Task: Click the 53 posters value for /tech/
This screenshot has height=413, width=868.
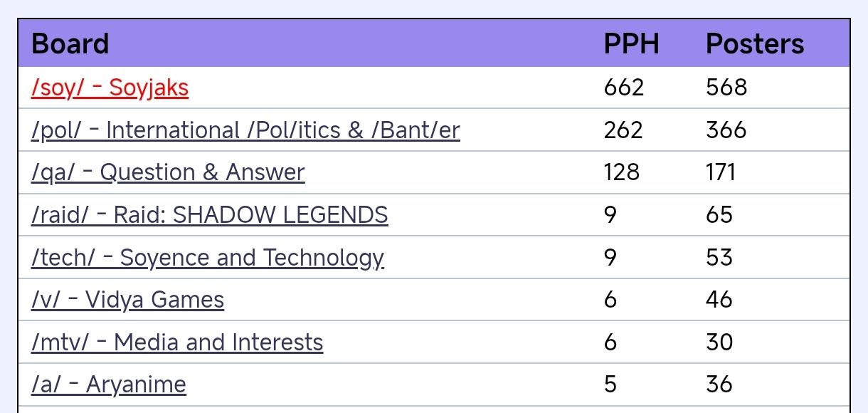Action: click(x=719, y=258)
